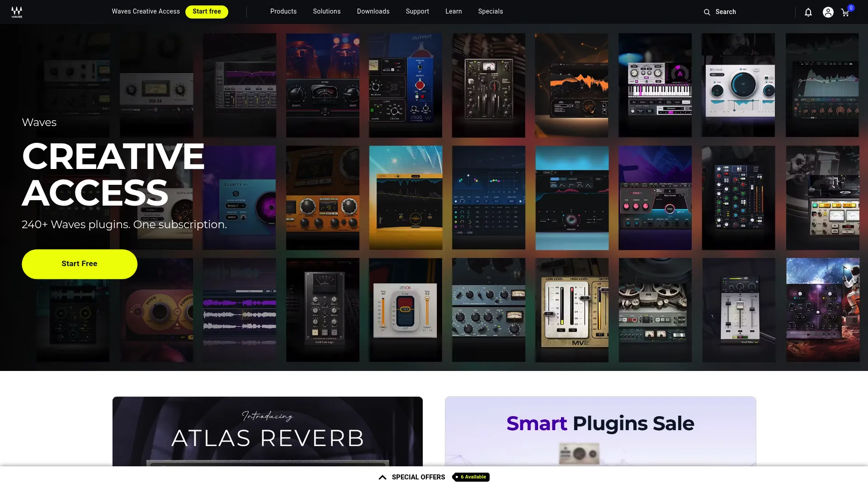Viewport: 868px width, 488px height.
Task: Open the Smart Plugins Sale card
Action: click(x=600, y=432)
